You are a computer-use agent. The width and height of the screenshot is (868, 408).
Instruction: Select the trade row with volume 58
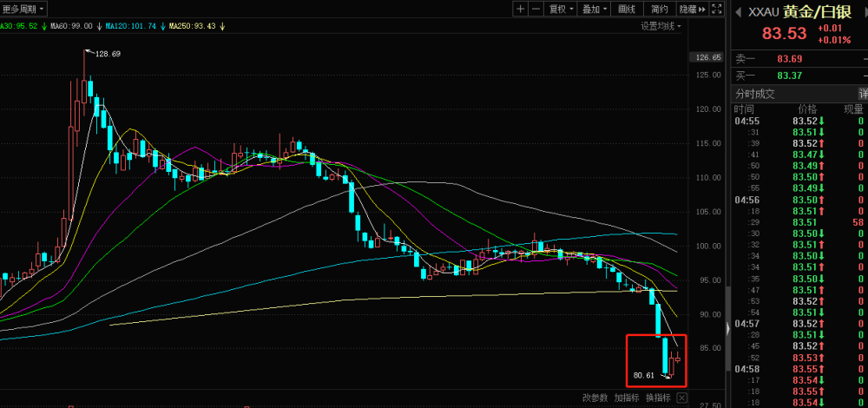[x=799, y=222]
